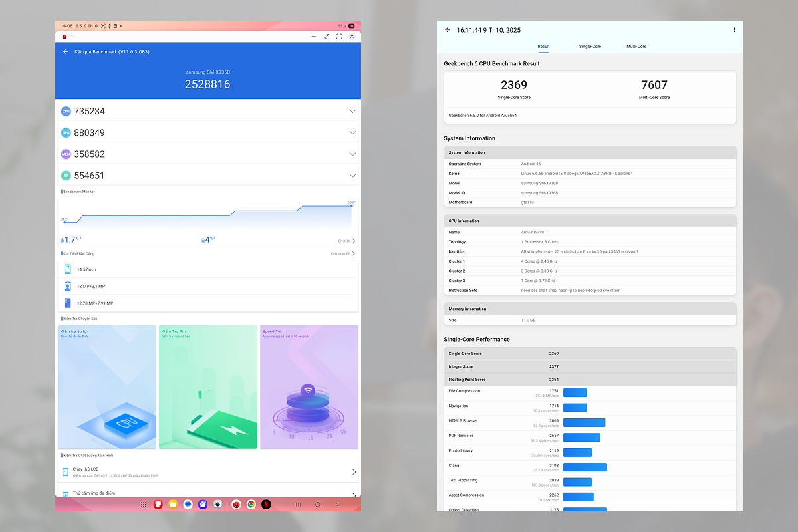Launch Netflix from the taskbar
The height and width of the screenshot is (532, 798).
tap(266, 505)
